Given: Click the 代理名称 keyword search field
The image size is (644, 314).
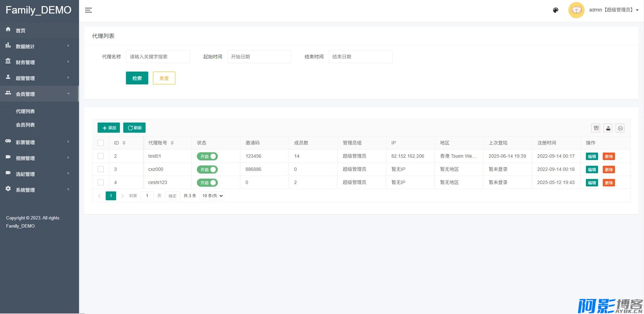Looking at the screenshot, I should click(158, 57).
